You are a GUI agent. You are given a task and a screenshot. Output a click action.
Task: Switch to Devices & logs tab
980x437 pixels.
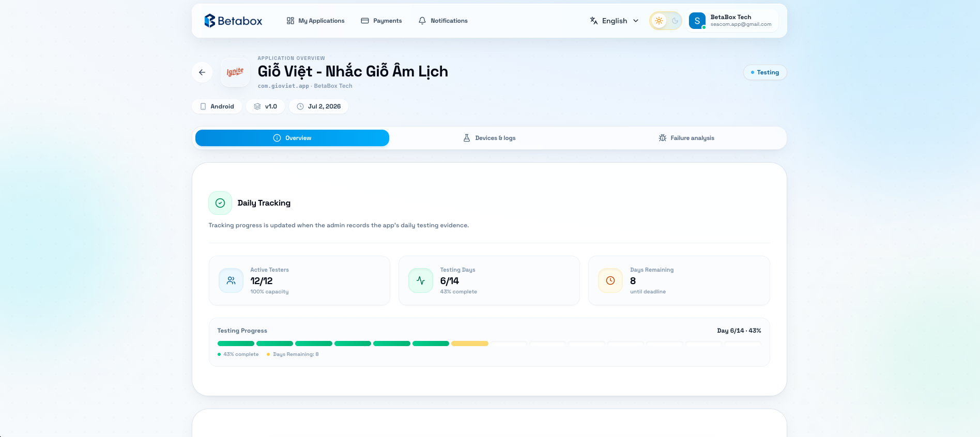pyautogui.click(x=489, y=138)
